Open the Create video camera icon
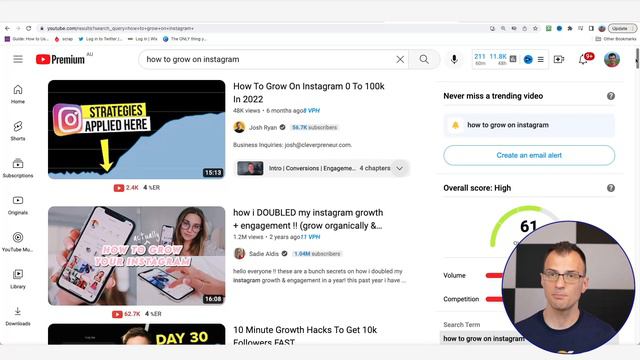The width and height of the screenshot is (640, 360). pyautogui.click(x=559, y=60)
